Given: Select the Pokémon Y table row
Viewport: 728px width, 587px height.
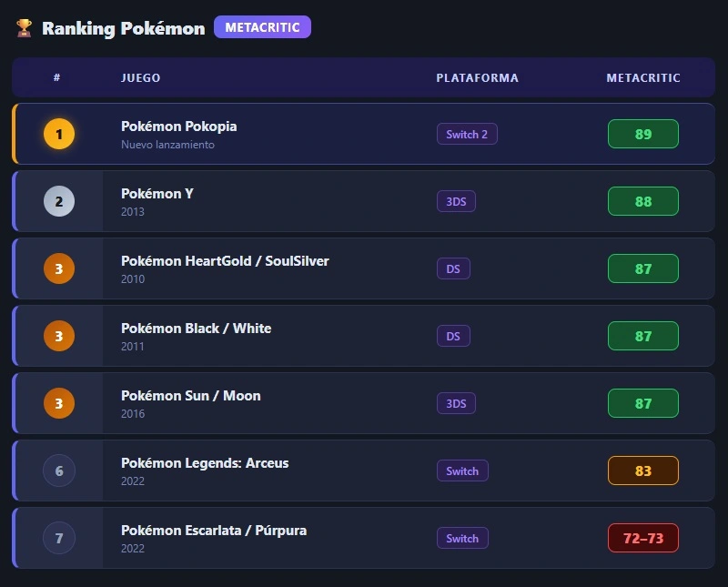Looking at the screenshot, I should (273, 201).
